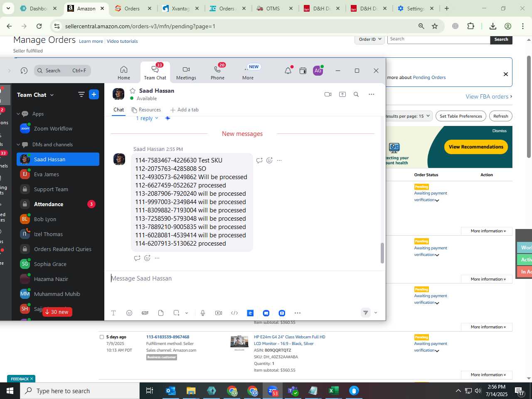Click Zoom notifications bell icon

[288, 71]
